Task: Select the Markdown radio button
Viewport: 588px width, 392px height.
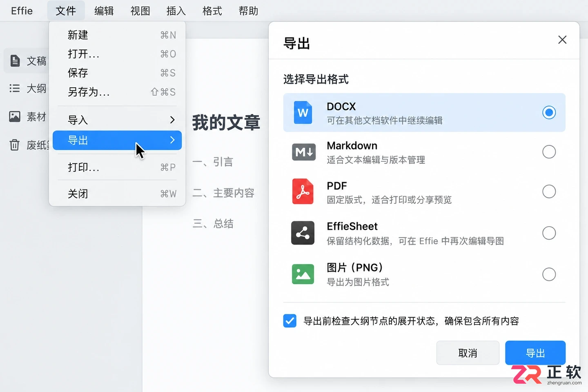Action: point(549,152)
